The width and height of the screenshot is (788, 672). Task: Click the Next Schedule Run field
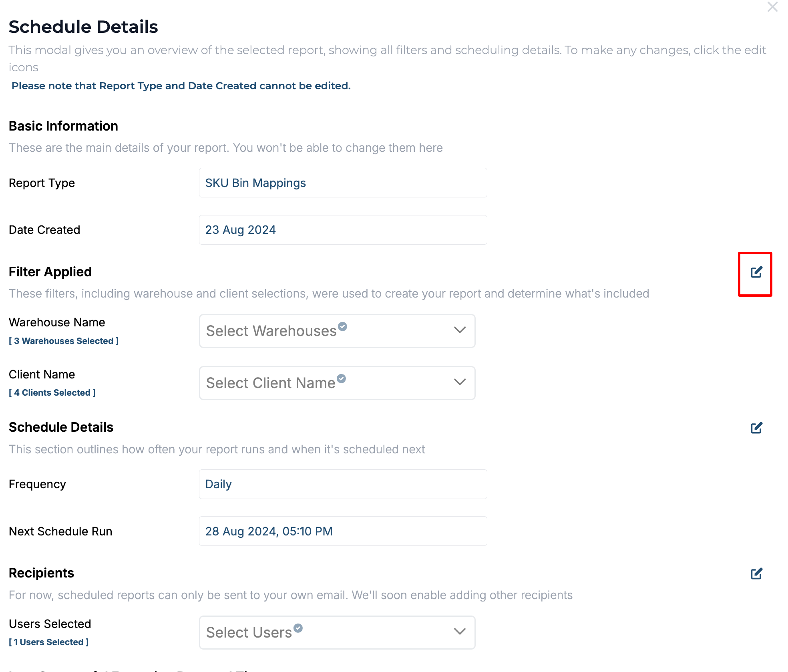[343, 531]
